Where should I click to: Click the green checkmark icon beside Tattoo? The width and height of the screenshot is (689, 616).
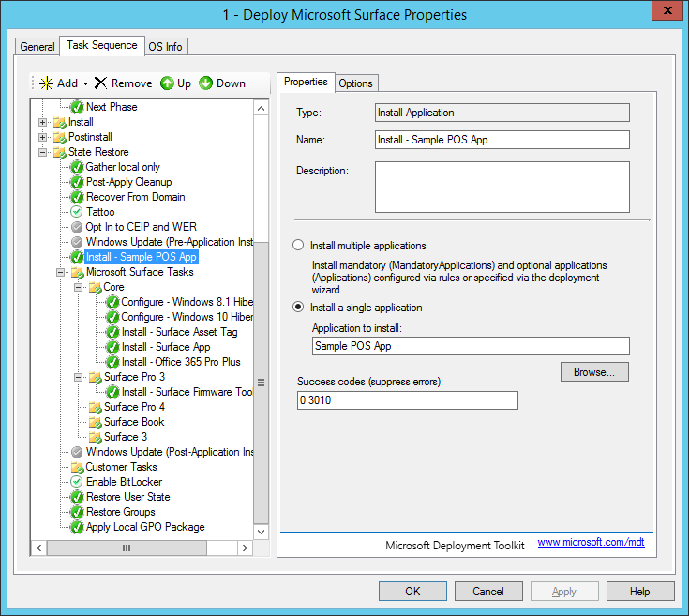click(x=77, y=212)
